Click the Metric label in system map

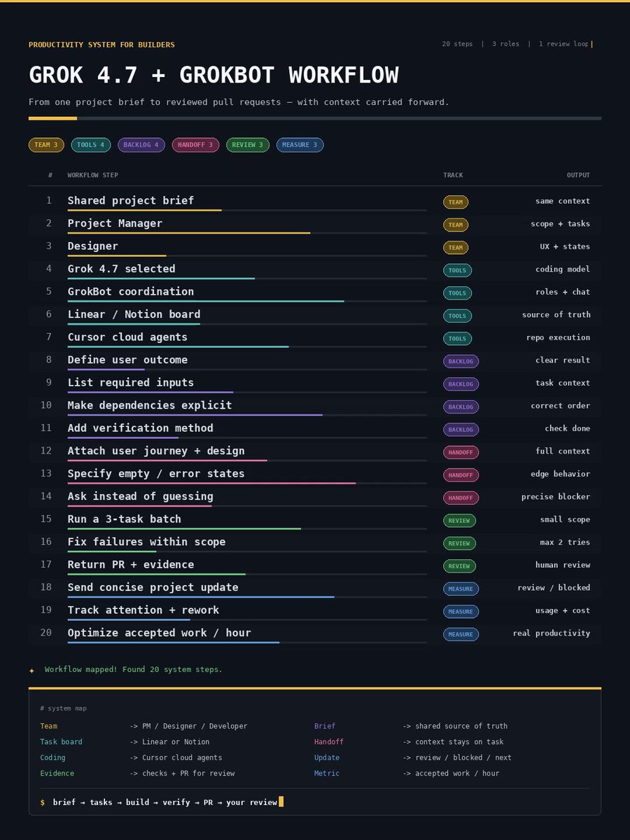tap(327, 773)
